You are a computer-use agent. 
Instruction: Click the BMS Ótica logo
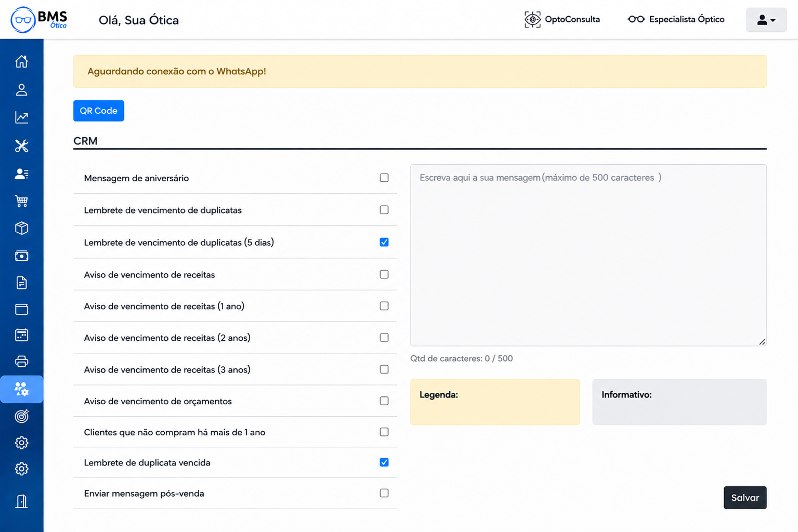(x=39, y=20)
